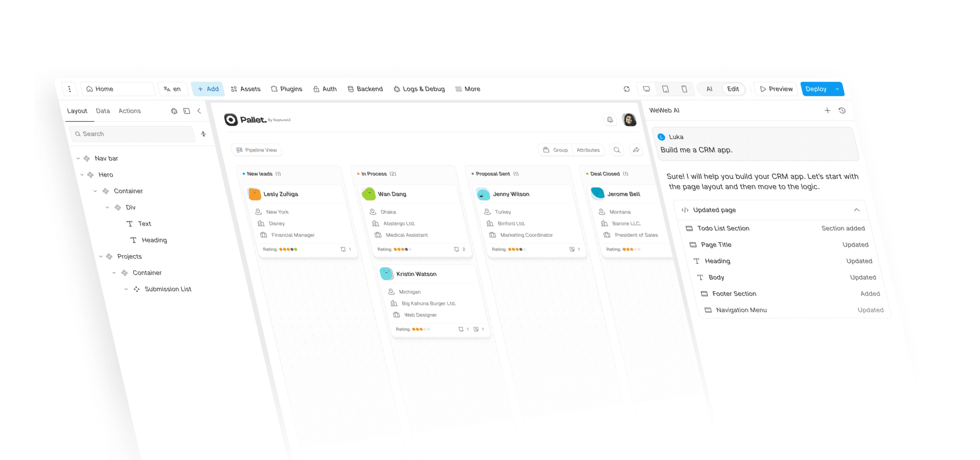Open the Deploy dropdown arrow
Viewport: 980px width, 460px height.
point(837,89)
